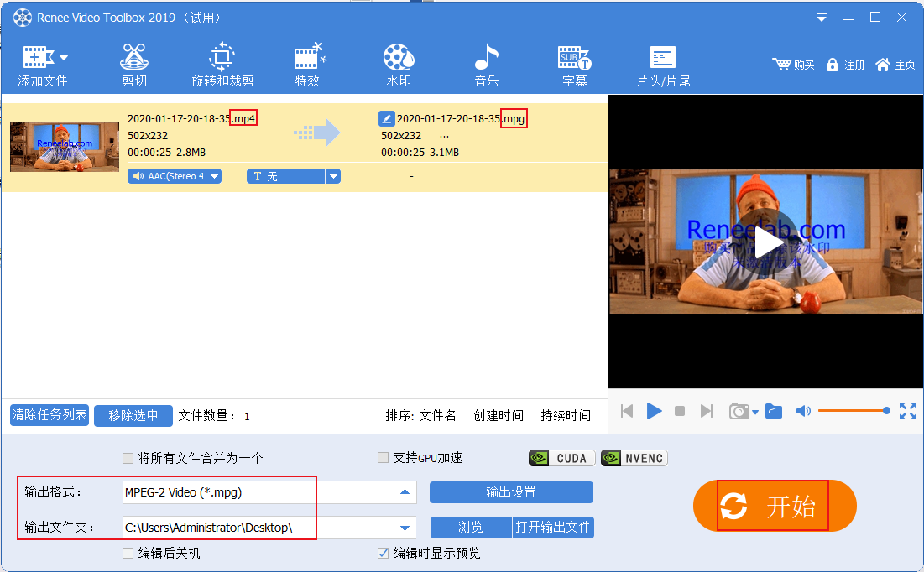Expand the output folder dropdown arrow
Screen dimensions: 924x572
click(405, 528)
